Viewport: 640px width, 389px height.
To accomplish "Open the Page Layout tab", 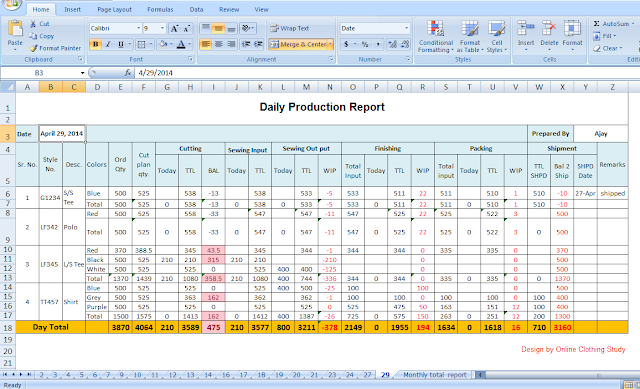I will tap(114, 9).
